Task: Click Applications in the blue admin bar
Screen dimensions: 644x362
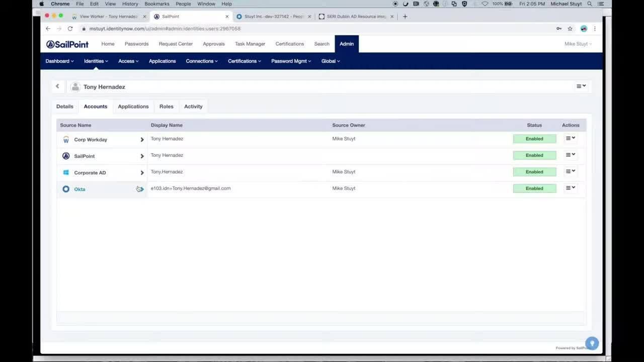Action: (x=163, y=61)
